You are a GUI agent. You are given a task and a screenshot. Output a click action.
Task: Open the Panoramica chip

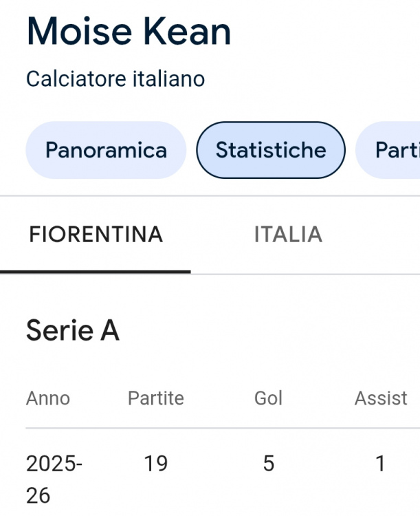(x=106, y=150)
